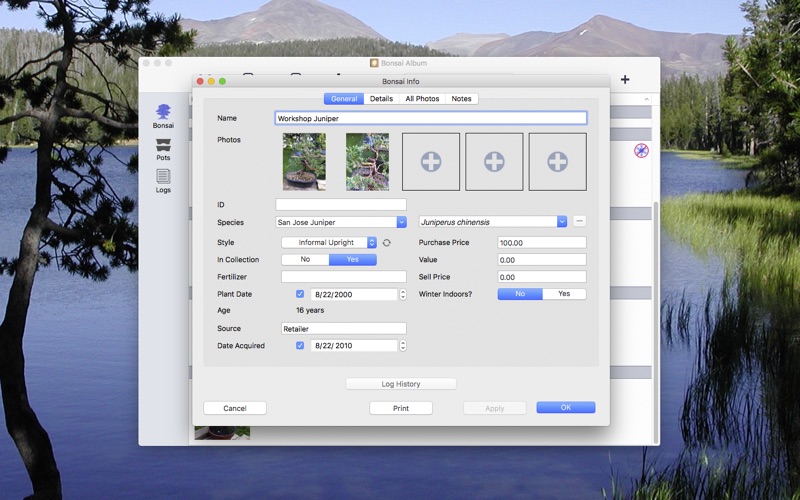Screen dimensions: 800x500
Task: Open the Informal Upright style dropdown
Action: [329, 243]
